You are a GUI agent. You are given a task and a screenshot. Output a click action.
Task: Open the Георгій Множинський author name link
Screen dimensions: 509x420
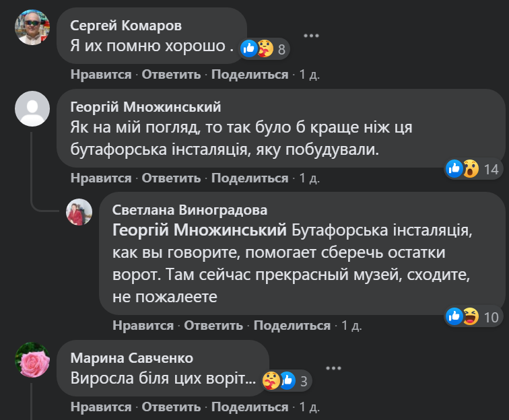(x=145, y=108)
